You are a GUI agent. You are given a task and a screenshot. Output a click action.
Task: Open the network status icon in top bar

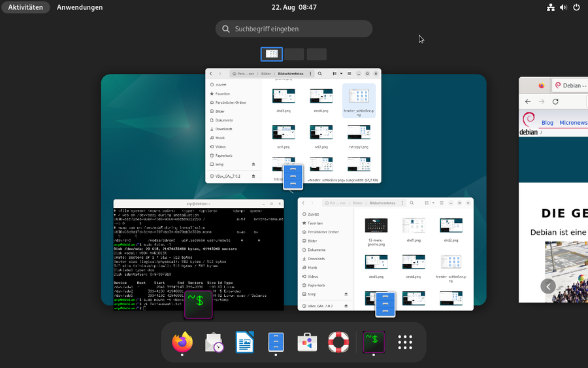tap(551, 7)
